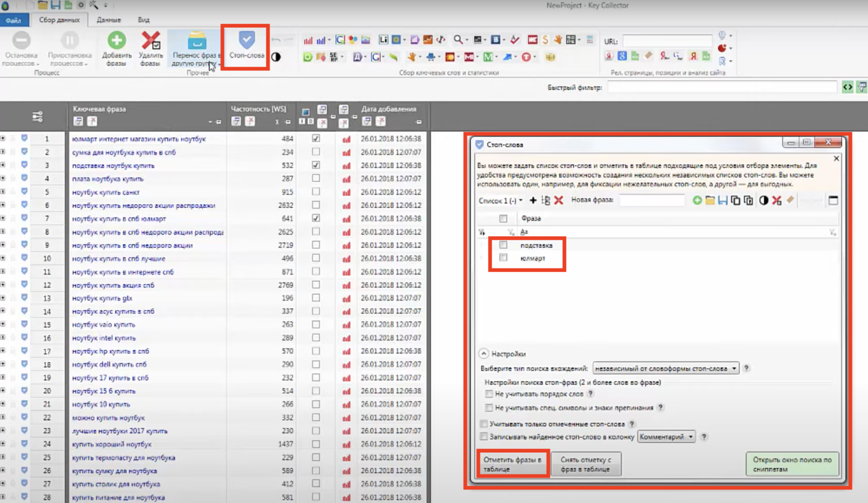Click the Li icon in the ribbon
The width and height of the screenshot is (868, 503).
384,40
